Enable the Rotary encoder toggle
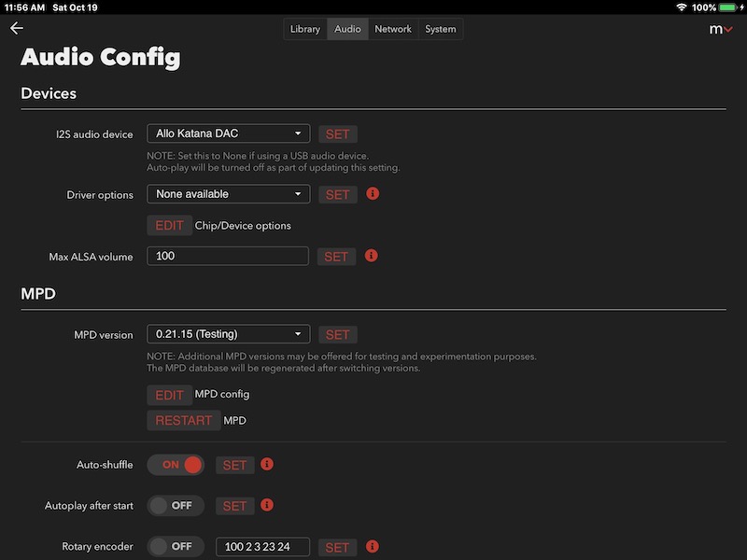The height and width of the screenshot is (560, 747). (176, 546)
